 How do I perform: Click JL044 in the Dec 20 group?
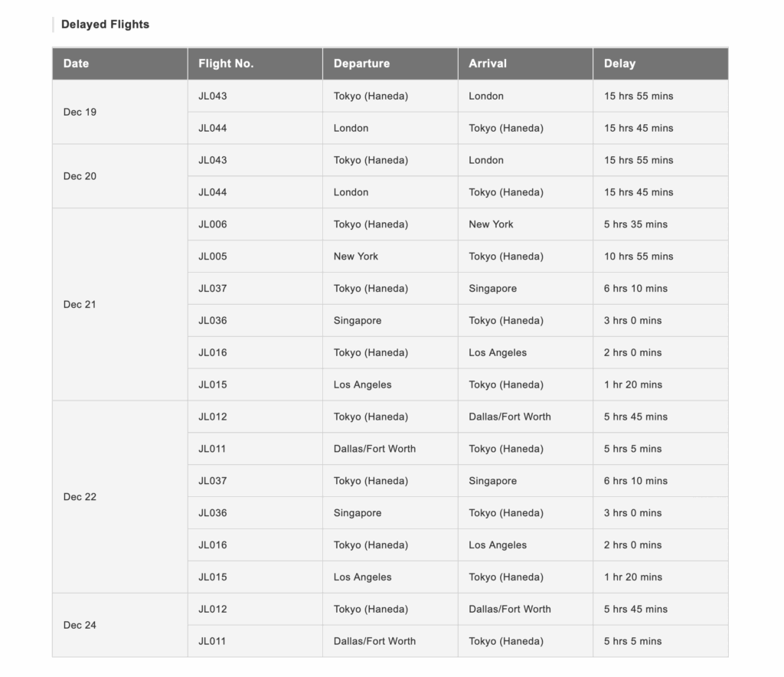(x=213, y=192)
